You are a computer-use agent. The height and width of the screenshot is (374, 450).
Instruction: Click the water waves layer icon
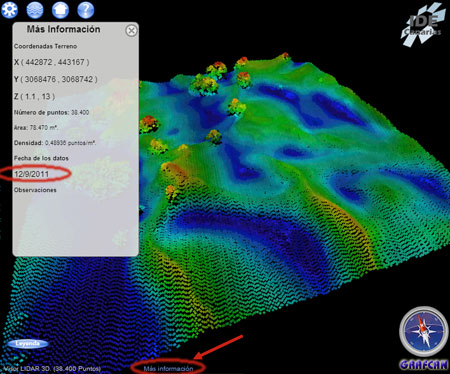[35, 9]
